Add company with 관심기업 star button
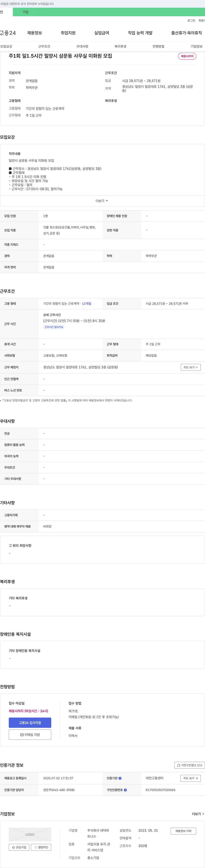This screenshot has width=205, height=868. point(19,847)
